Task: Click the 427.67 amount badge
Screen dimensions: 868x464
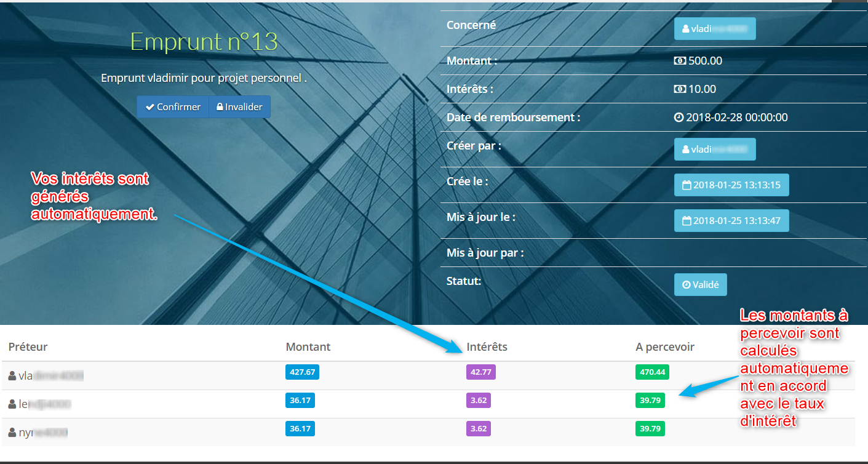Action: click(x=302, y=372)
